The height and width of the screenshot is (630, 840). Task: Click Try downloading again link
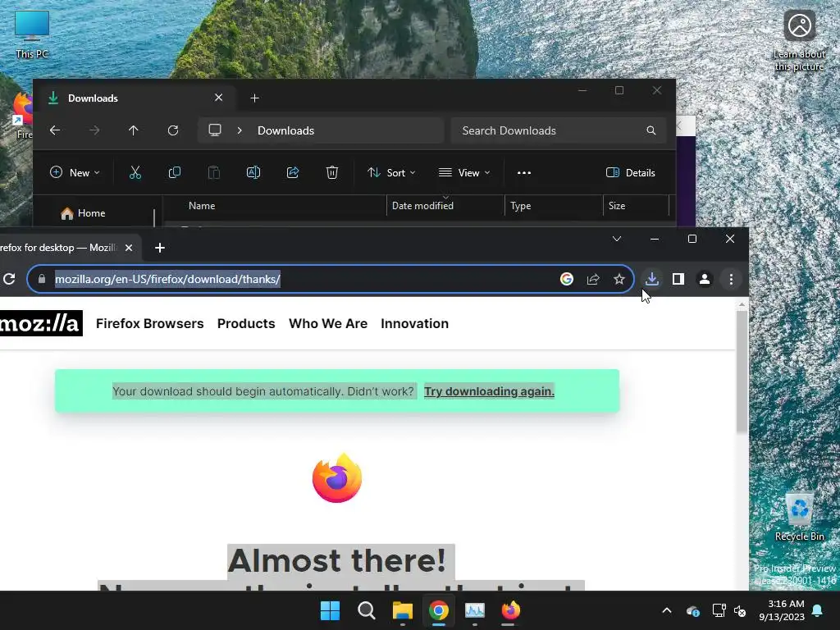point(489,391)
